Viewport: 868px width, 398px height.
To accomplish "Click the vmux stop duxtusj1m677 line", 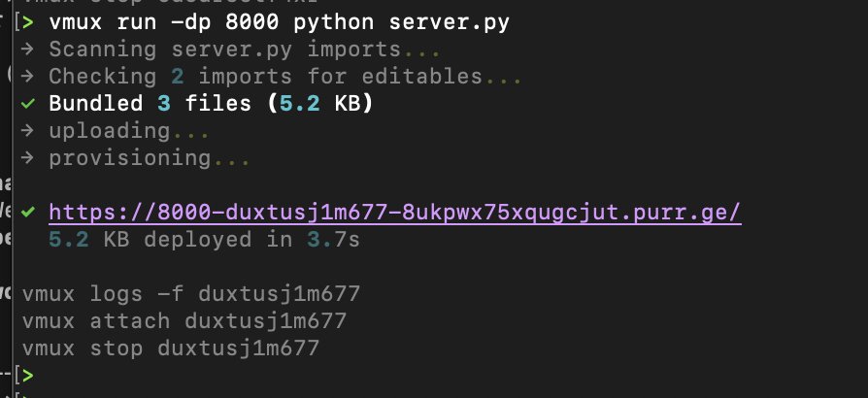I will coord(171,348).
